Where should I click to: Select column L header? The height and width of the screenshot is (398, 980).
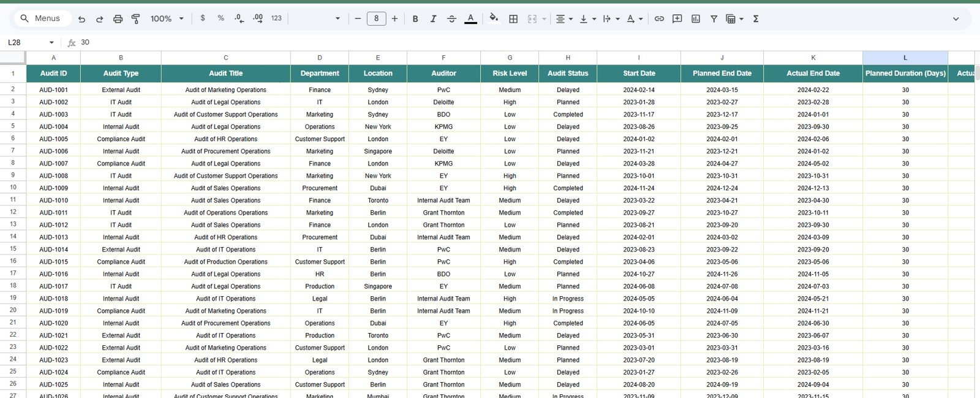tap(905, 58)
